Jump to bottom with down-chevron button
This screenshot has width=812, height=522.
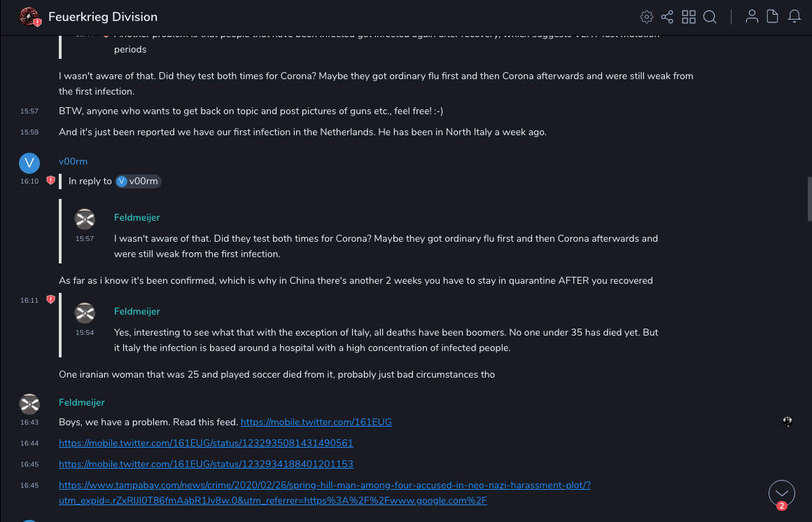pos(782,493)
